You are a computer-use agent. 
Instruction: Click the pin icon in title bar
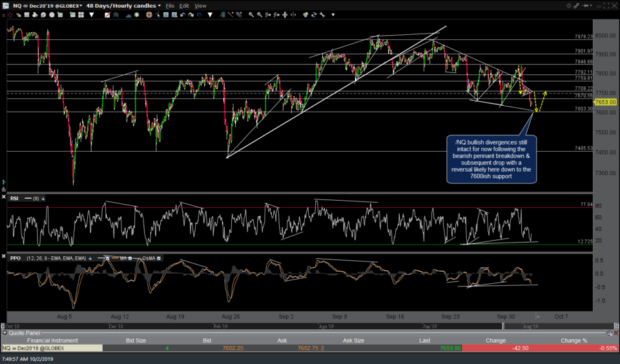tap(585, 6)
